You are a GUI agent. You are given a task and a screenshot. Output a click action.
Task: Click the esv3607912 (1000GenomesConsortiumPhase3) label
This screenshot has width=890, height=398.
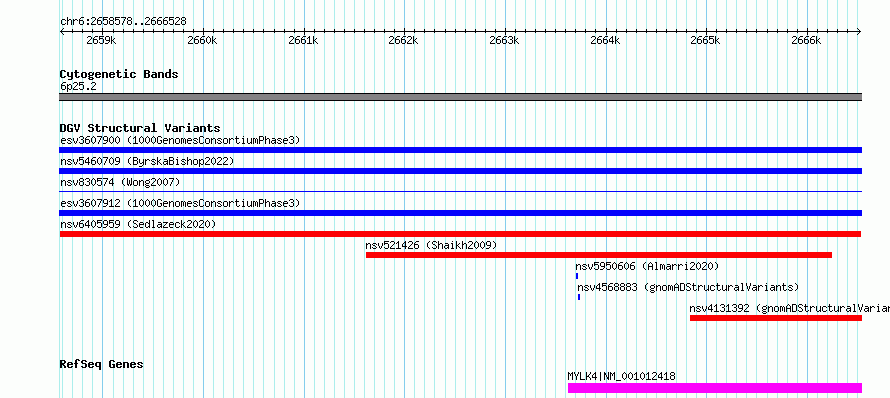pyautogui.click(x=180, y=203)
